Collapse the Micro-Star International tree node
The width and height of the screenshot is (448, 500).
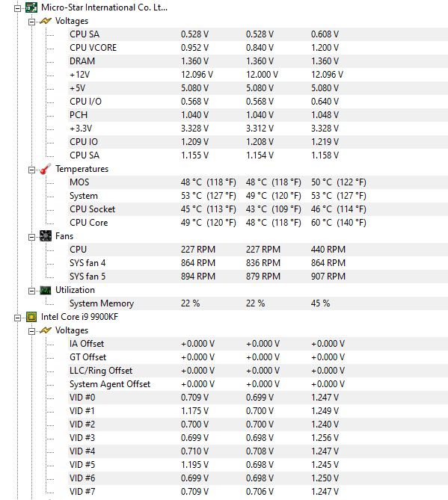click(x=17, y=9)
